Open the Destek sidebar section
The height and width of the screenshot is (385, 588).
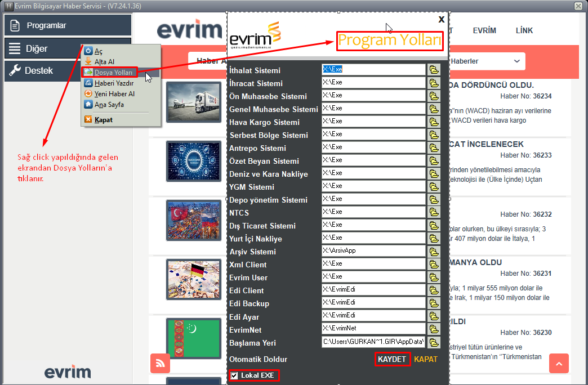click(x=43, y=70)
